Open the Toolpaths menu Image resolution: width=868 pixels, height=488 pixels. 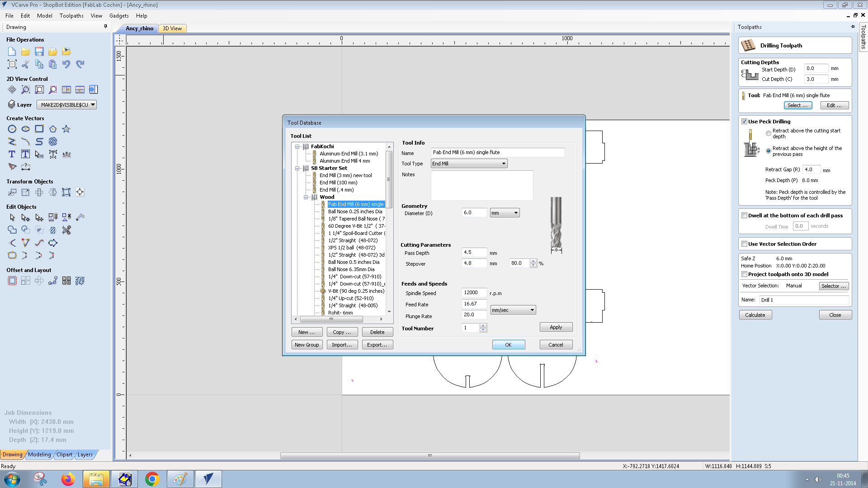pos(71,16)
